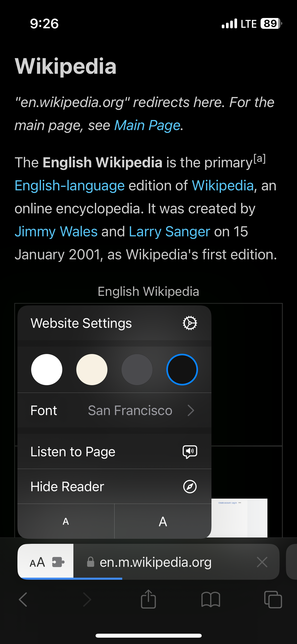
Task: Expand the Font San Francisco chevron
Action: click(191, 411)
